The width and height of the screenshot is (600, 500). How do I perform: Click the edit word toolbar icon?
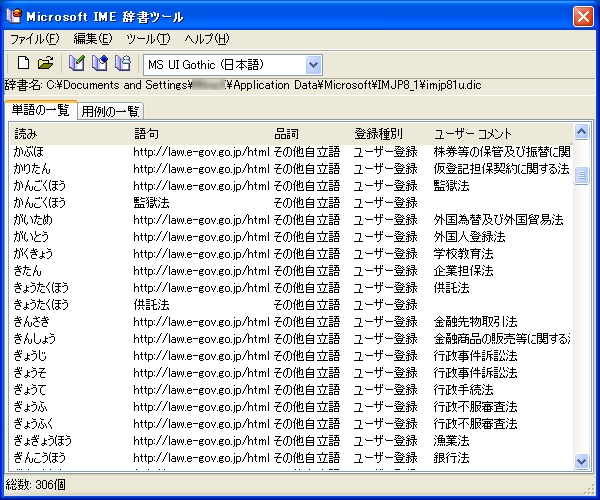pyautogui.click(x=100, y=63)
